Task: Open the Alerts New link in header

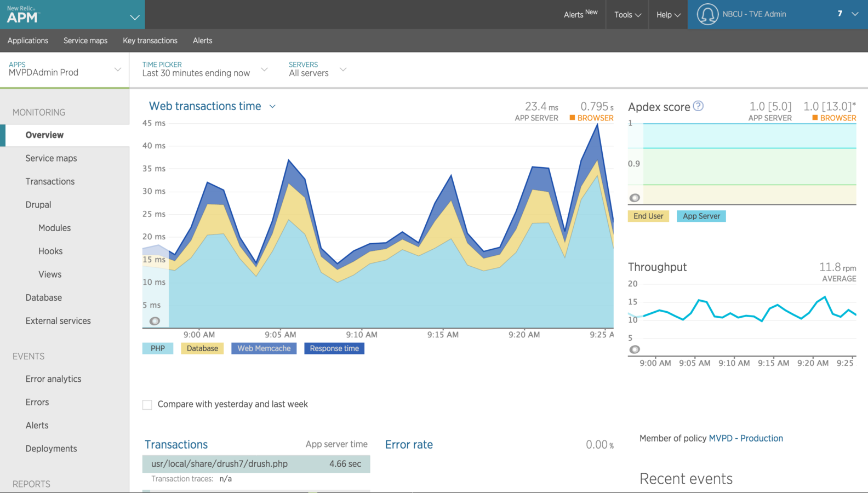Action: pos(580,14)
